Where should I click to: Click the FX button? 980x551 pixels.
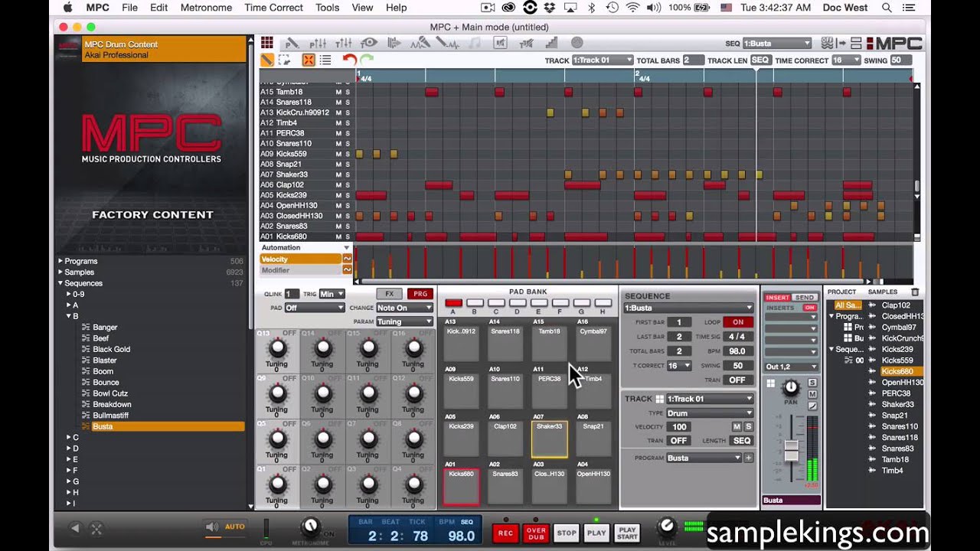tap(390, 294)
